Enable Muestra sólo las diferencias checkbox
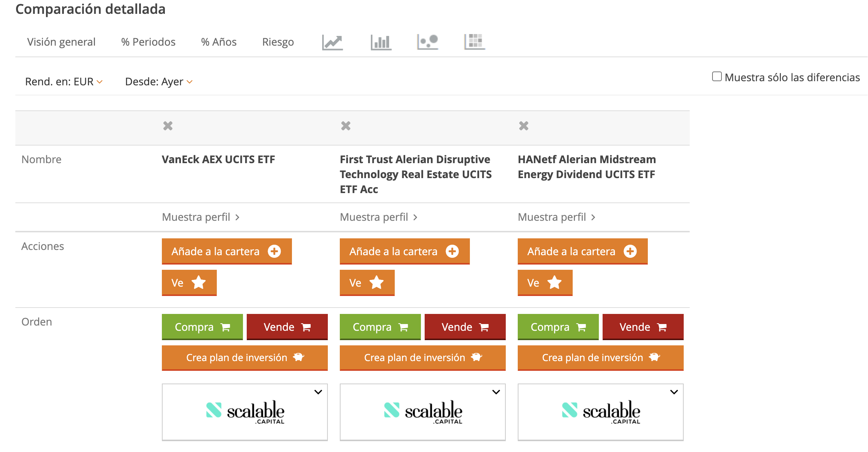This screenshot has width=868, height=452. point(717,77)
